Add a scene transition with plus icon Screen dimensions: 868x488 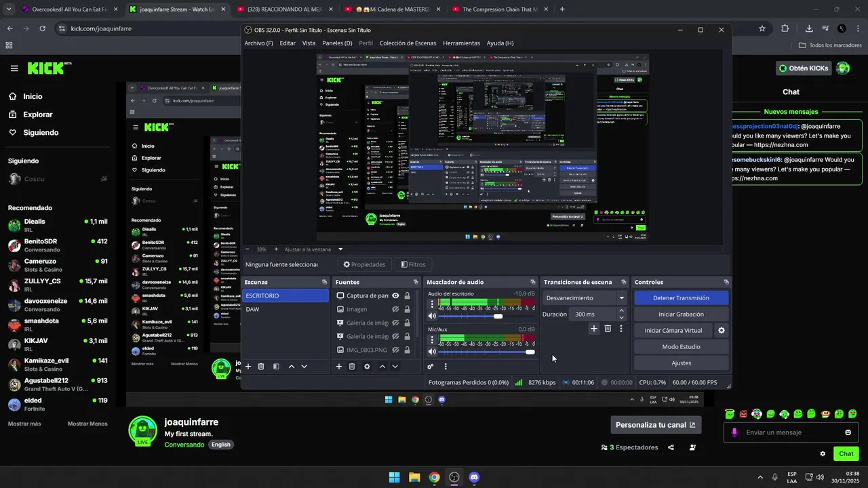[594, 329]
